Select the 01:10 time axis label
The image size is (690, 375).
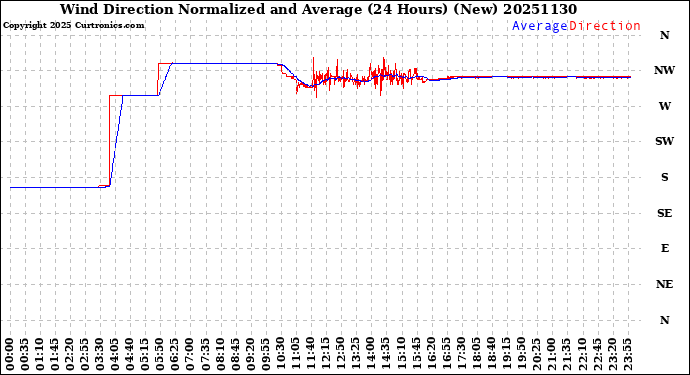tap(40, 354)
